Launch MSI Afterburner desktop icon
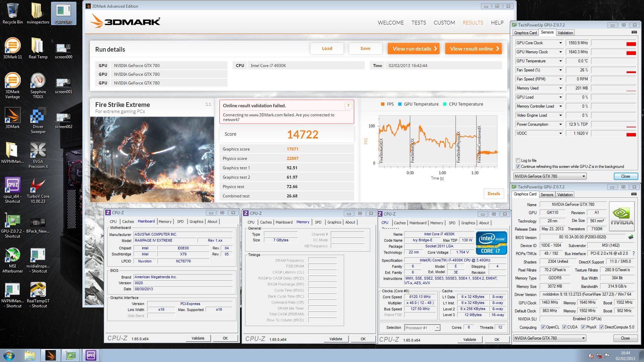The image size is (644, 362). tap(13, 260)
